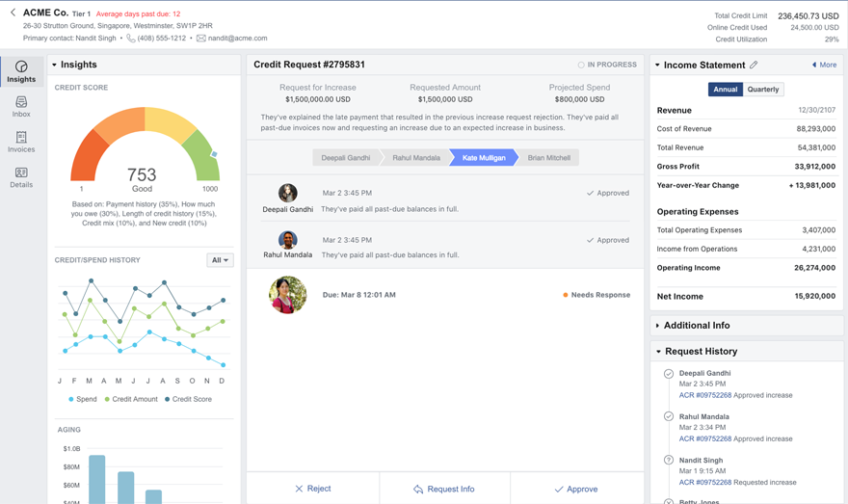Viewport: 848px width, 504px height.
Task: Click the phone icon next to contact number
Action: [x=130, y=39]
